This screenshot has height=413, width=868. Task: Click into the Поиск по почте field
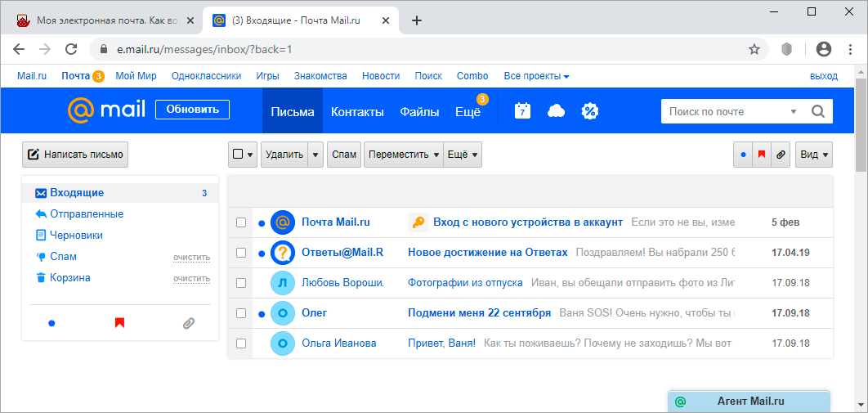click(723, 111)
